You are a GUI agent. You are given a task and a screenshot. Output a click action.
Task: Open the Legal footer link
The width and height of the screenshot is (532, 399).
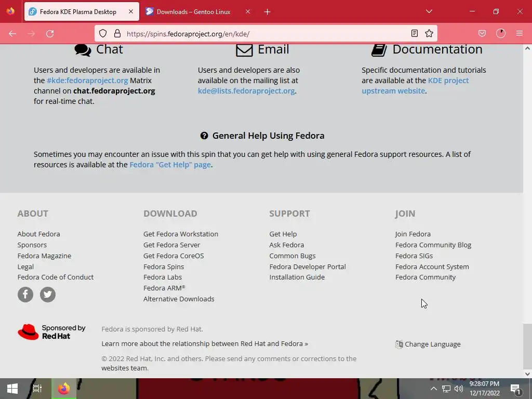click(x=25, y=267)
